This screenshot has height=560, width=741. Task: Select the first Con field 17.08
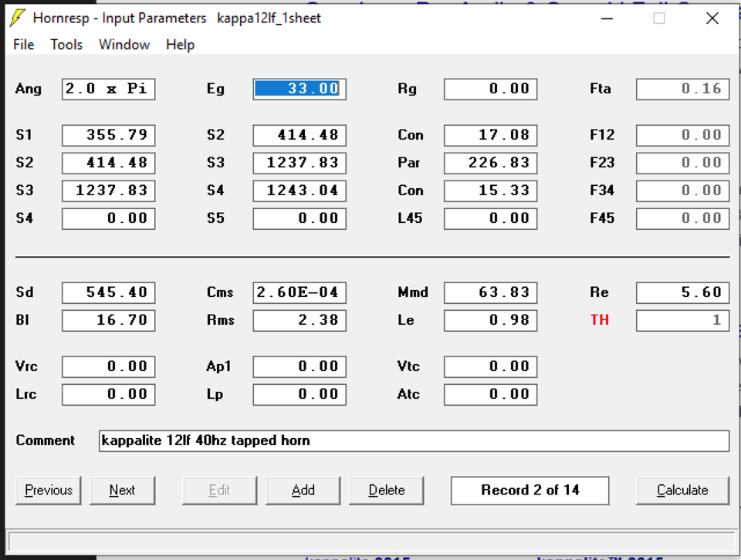pyautogui.click(x=491, y=135)
